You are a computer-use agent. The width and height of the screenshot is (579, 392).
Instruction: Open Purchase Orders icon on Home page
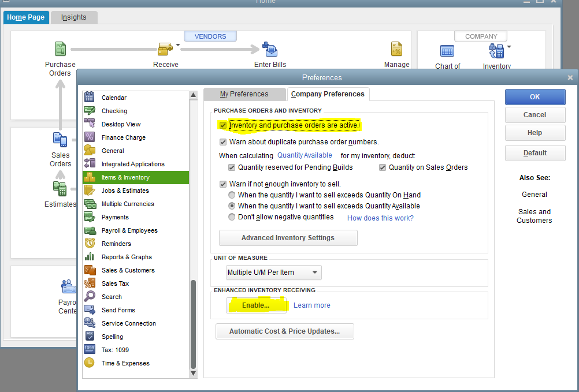tap(60, 49)
